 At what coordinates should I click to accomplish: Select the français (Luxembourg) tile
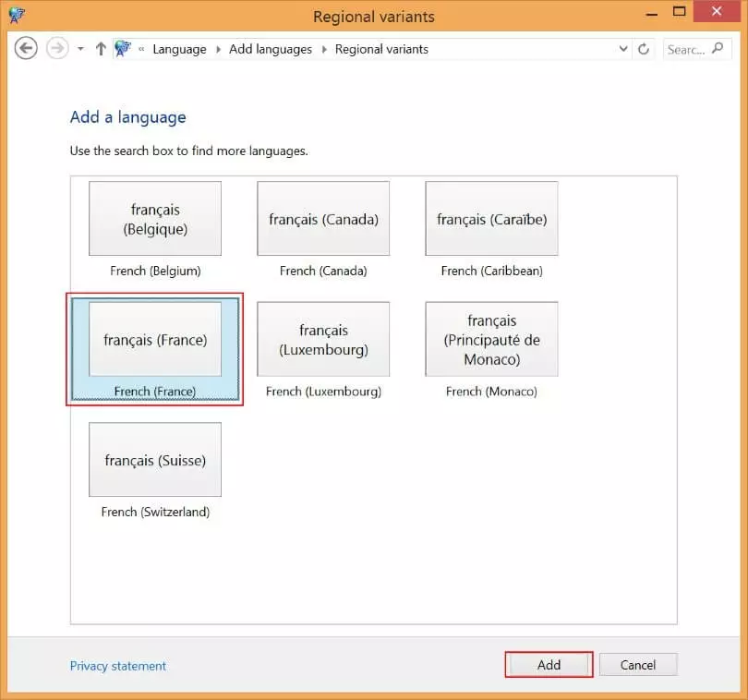(323, 339)
